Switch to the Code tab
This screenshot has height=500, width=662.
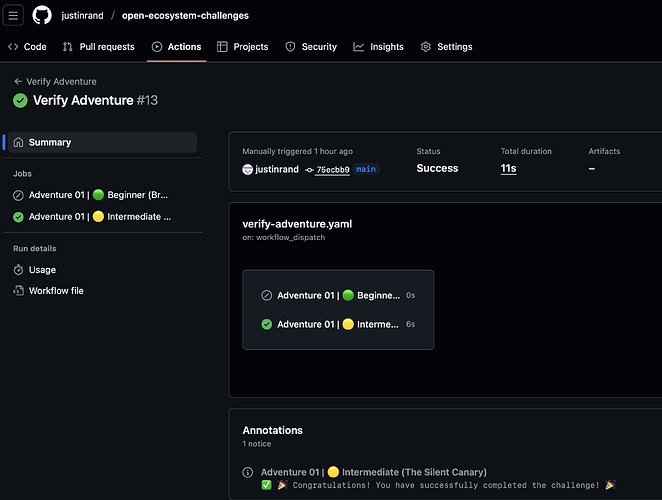click(x=27, y=47)
